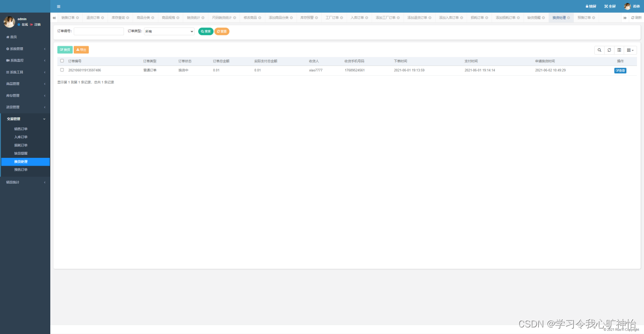Click 申请换货时间 value 2021-06-02 10:49:29
Screen dimensions: 644x334
(550, 71)
